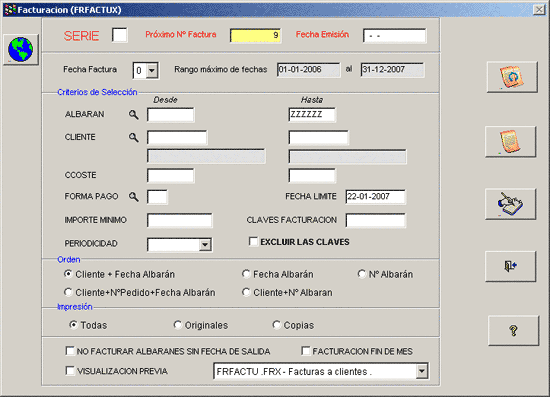Screen dimensions: 550x397
Task: Open the FRFACTU .FRX report dropdown
Action: click(422, 371)
